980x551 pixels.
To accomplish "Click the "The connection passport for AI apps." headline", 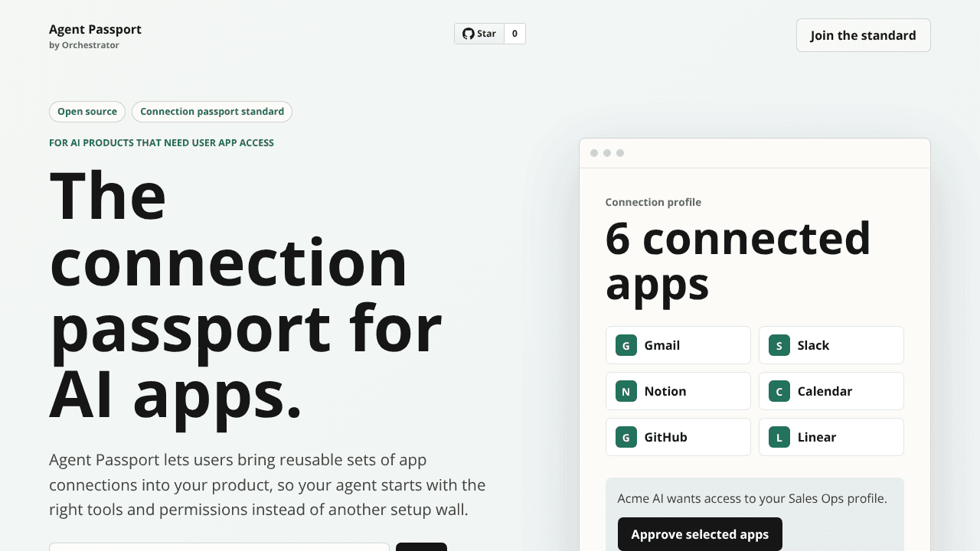I will (246, 296).
